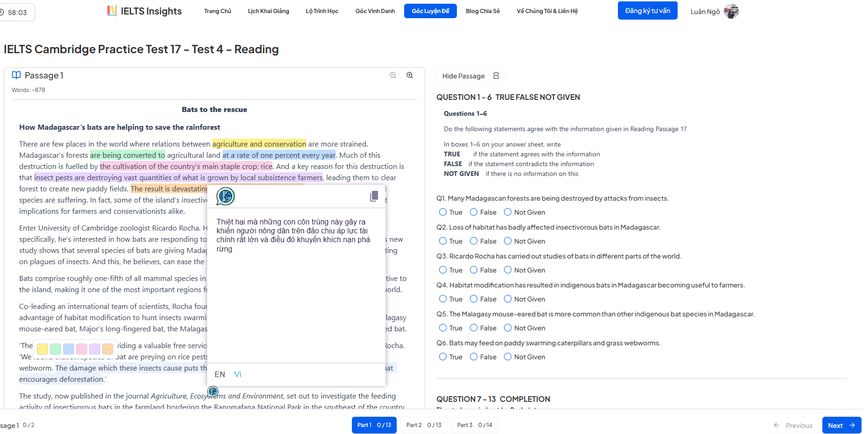Screen dimensions: 868x434
Task: Switch translation language to VI
Action: click(x=238, y=374)
